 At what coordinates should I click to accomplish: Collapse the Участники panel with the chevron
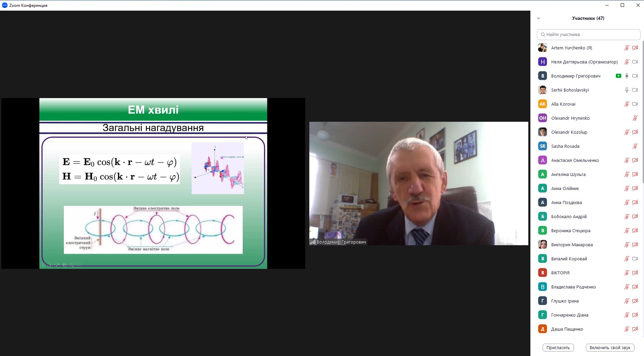[539, 18]
